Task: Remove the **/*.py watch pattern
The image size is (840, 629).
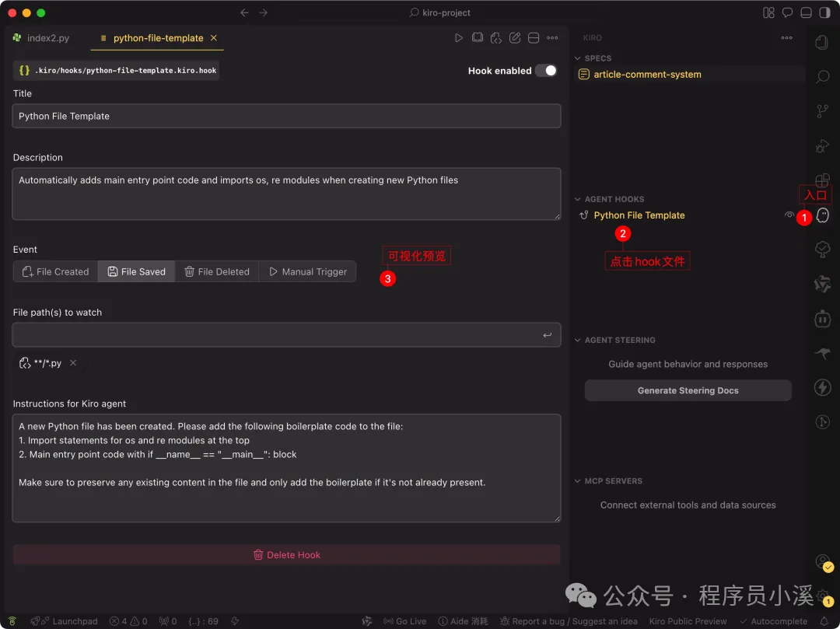Action: click(73, 363)
